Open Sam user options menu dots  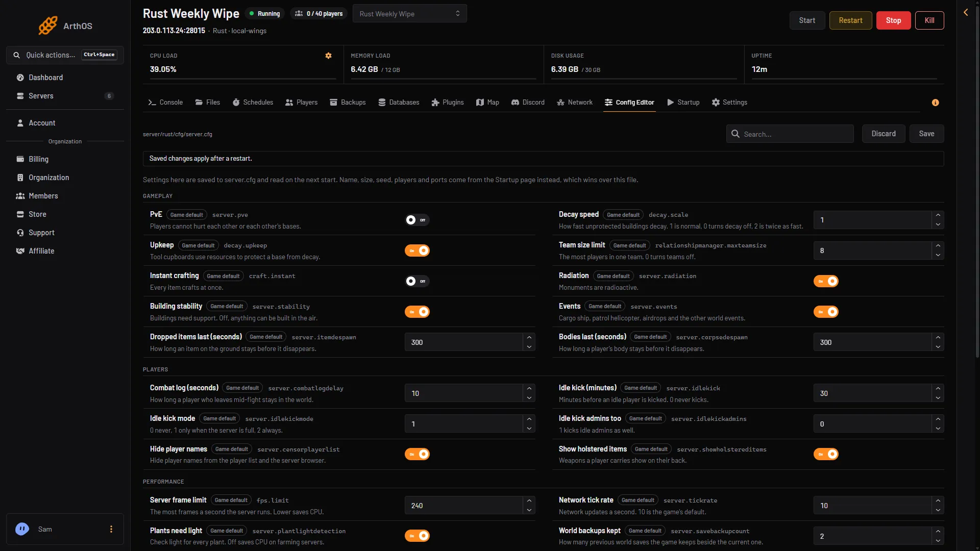pos(111,529)
